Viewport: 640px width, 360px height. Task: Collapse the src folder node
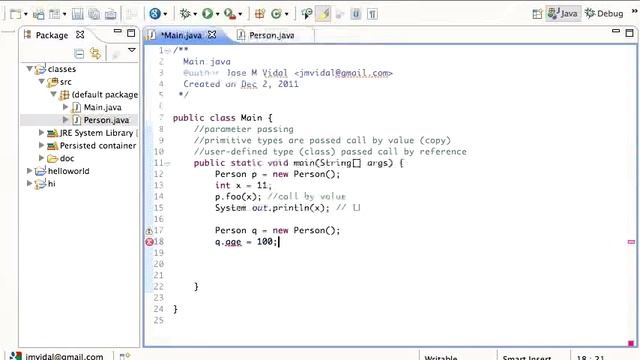[42, 82]
